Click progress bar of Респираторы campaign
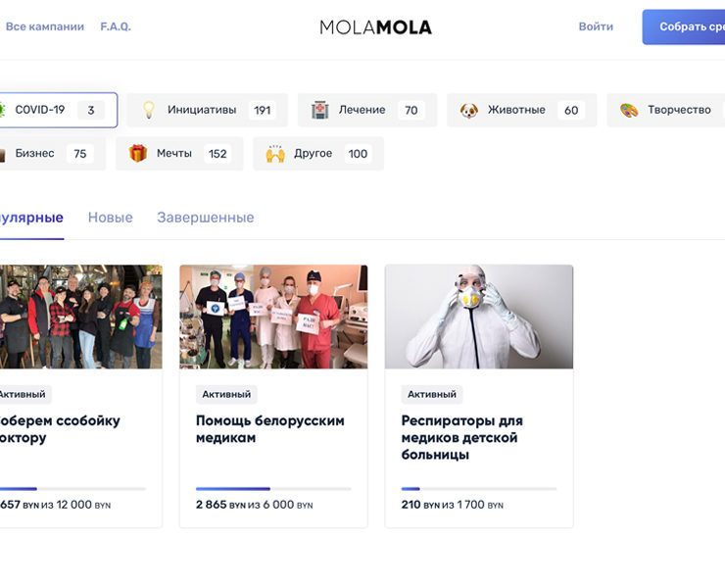Screen dimensions: 725x588 [x=479, y=489]
